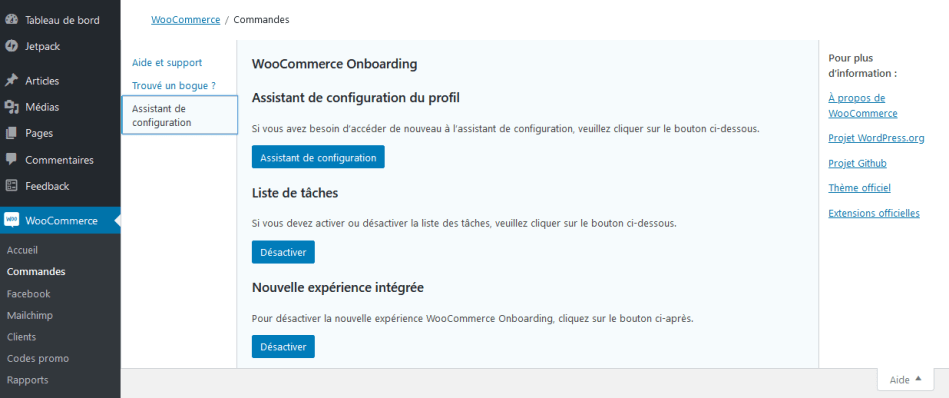Open Codes promo in WooCommerce submenu

pyautogui.click(x=38, y=359)
